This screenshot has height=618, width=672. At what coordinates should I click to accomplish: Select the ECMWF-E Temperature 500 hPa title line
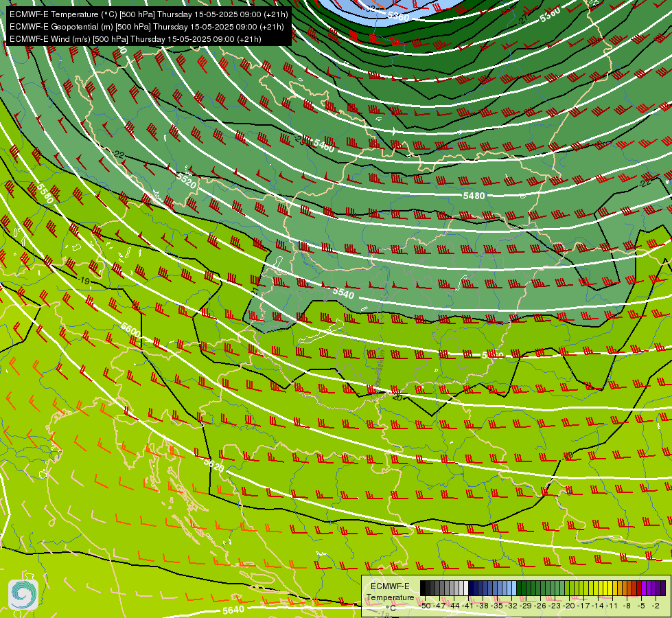point(149,14)
